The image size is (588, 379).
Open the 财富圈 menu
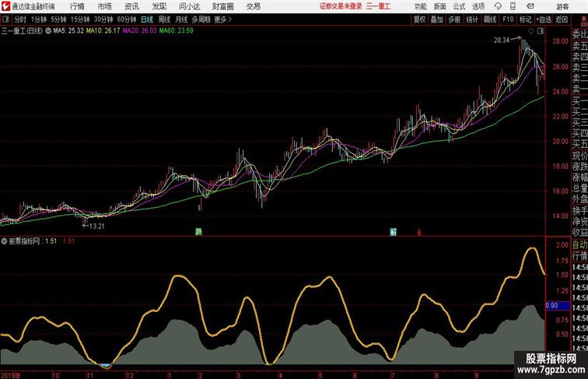[222, 6]
